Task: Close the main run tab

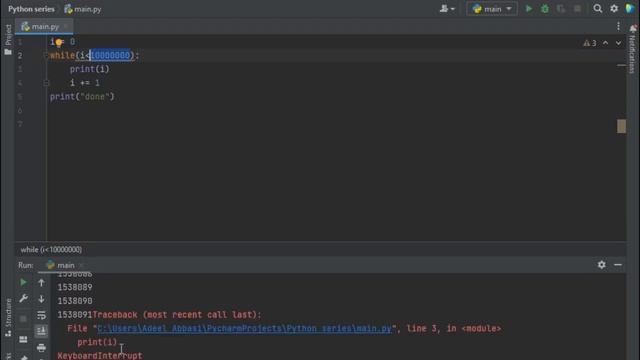Action: [81, 265]
